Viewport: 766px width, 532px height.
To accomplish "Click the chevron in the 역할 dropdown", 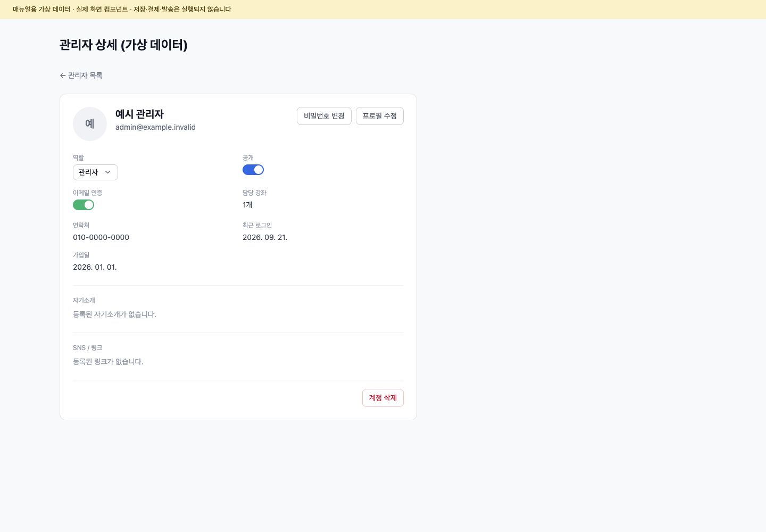I will click(108, 172).
